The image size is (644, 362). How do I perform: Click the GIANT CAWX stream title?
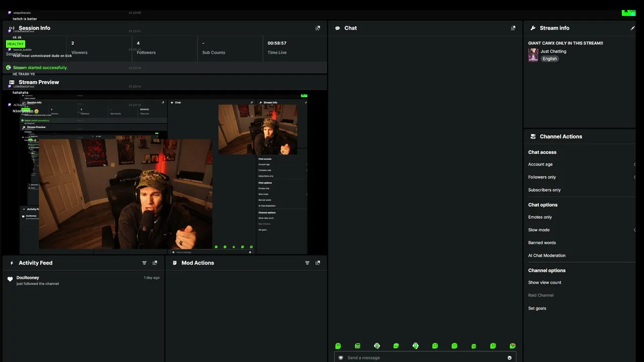[x=566, y=43]
